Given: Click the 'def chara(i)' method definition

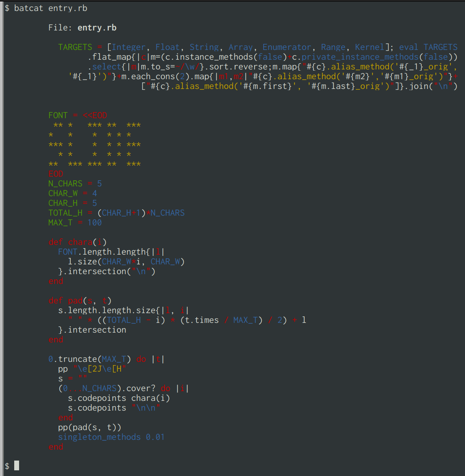Looking at the screenshot, I should pyautogui.click(x=77, y=242).
